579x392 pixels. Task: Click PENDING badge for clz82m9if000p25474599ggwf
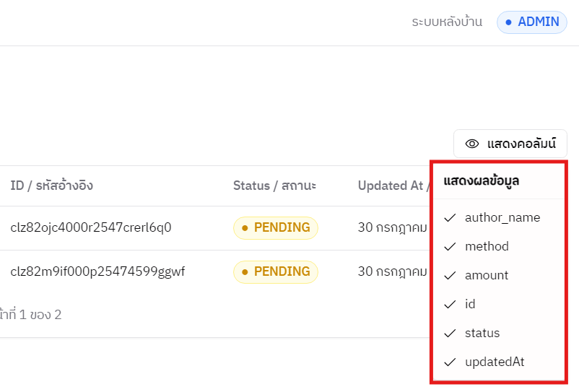(275, 271)
